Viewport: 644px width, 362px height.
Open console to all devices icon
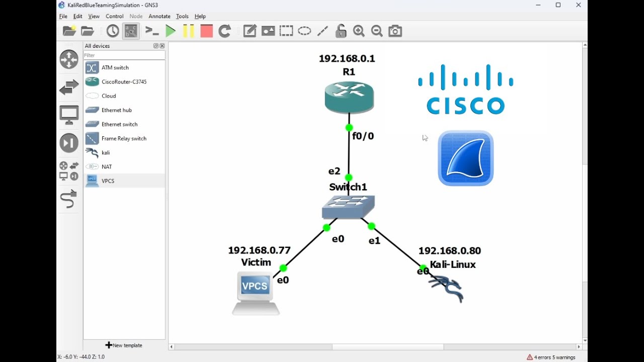(152, 31)
